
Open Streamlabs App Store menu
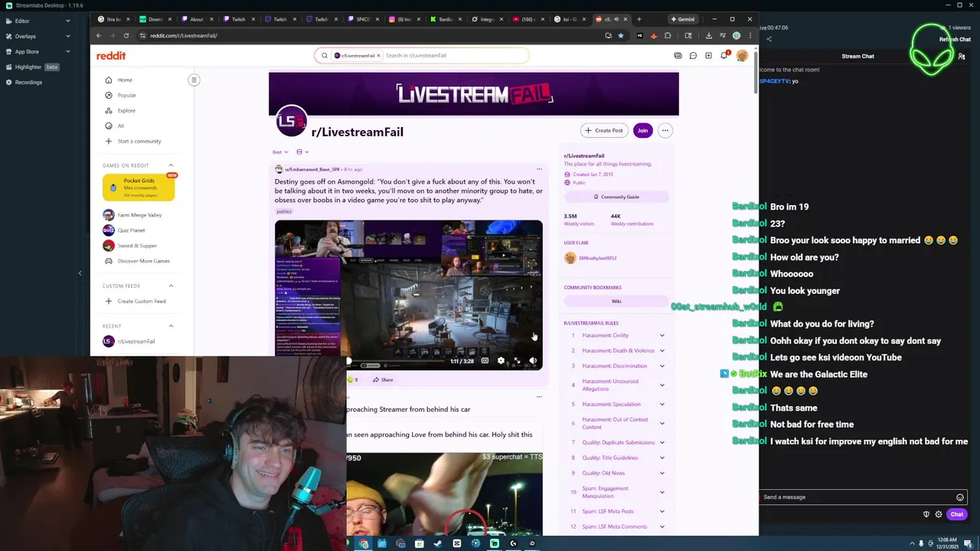(38, 51)
